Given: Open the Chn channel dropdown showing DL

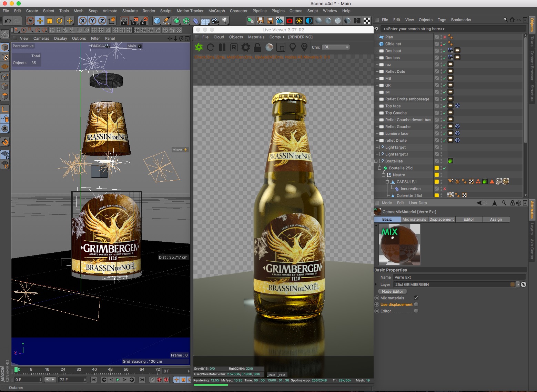Looking at the screenshot, I should click(x=336, y=47).
